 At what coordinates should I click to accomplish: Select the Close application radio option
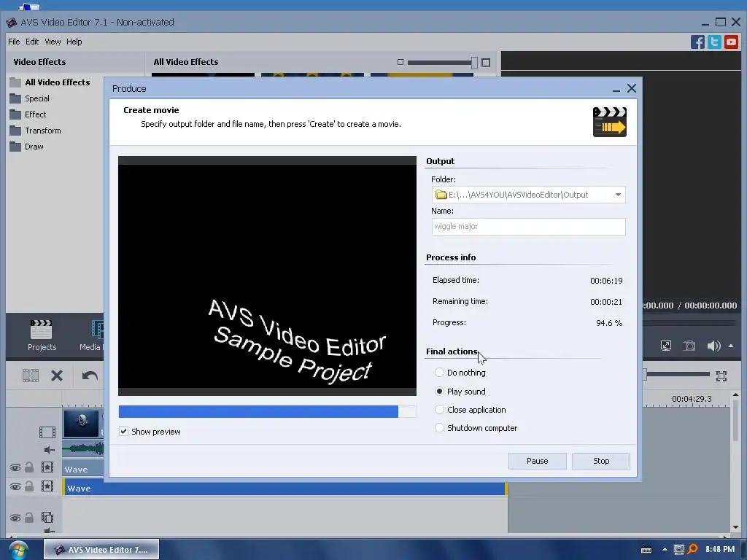439,410
